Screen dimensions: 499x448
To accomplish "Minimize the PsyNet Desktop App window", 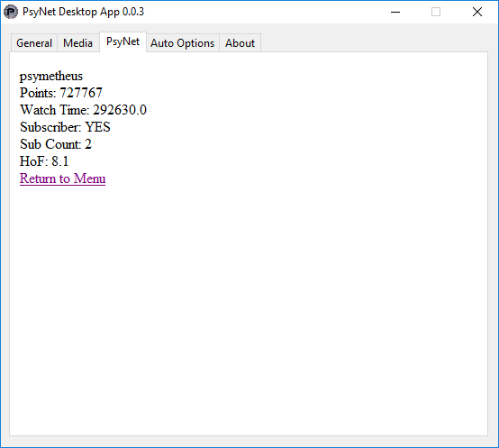I will [x=395, y=12].
